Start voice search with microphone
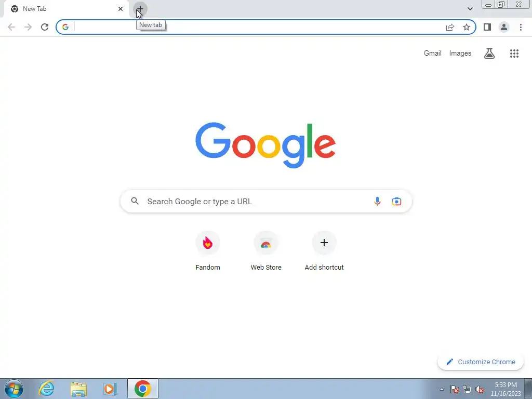This screenshot has width=532, height=399. 377,201
